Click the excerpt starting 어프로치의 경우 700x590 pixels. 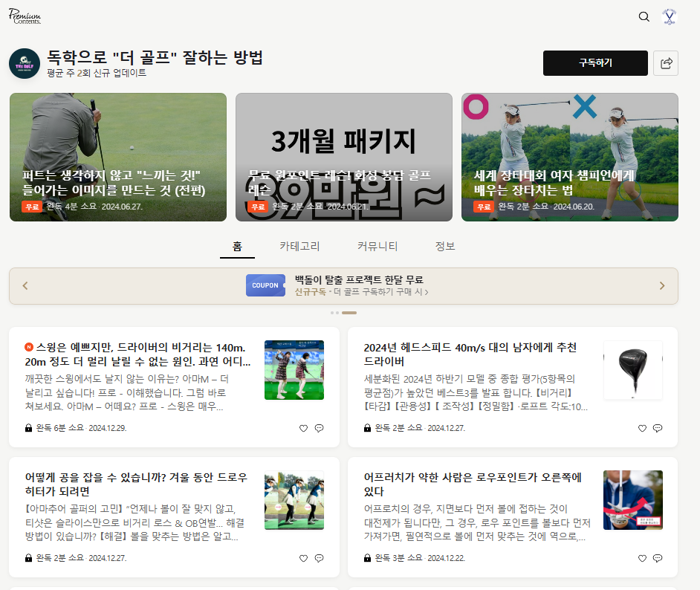pos(477,522)
